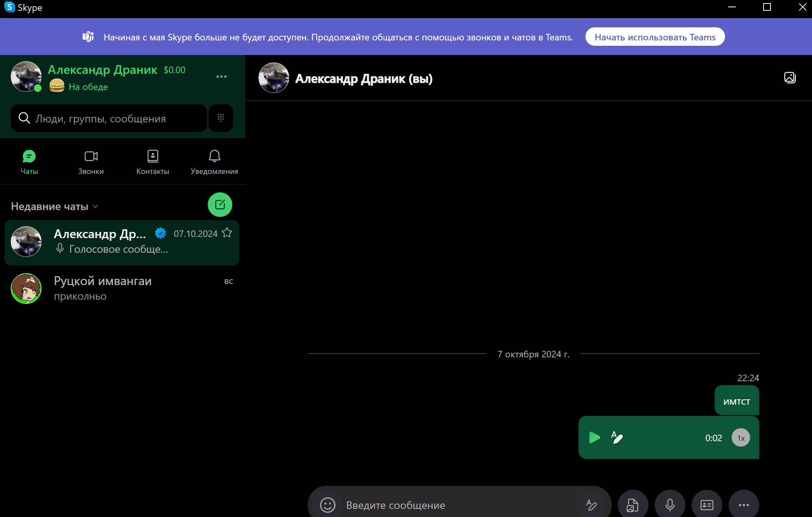Open the contact card share button
Viewport: 812px width, 517px height.
(707, 505)
